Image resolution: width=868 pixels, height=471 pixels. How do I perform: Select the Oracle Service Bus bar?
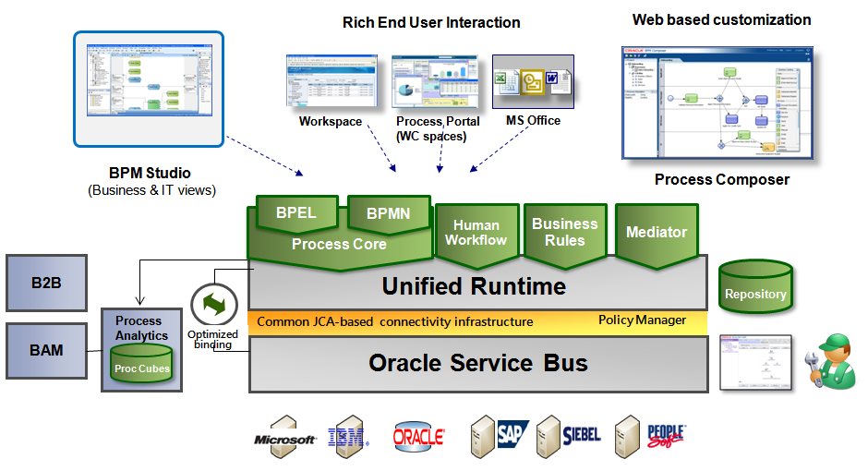coord(478,364)
